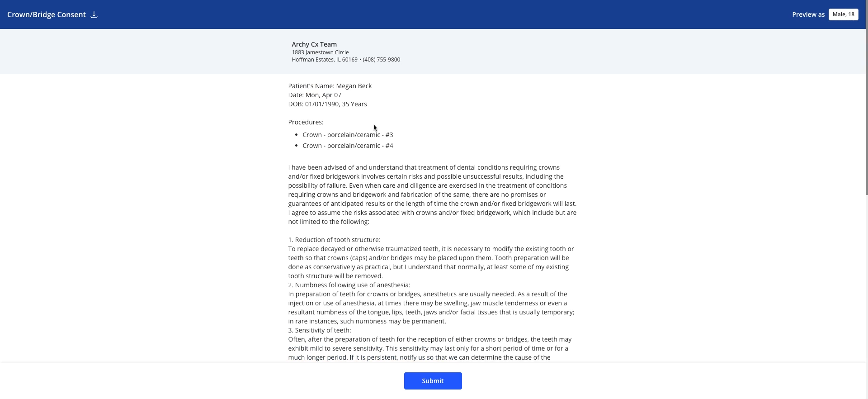
Task: Click the Preview as label
Action: pyautogui.click(x=808, y=14)
